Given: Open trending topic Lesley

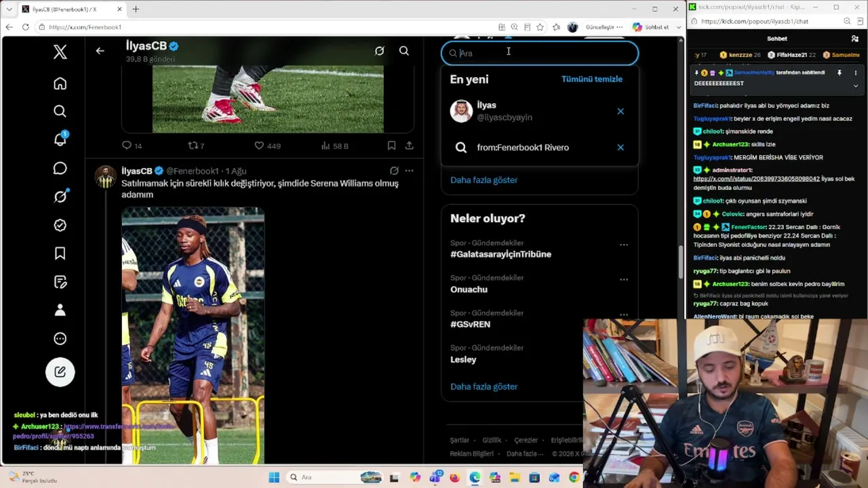Looking at the screenshot, I should [x=464, y=360].
